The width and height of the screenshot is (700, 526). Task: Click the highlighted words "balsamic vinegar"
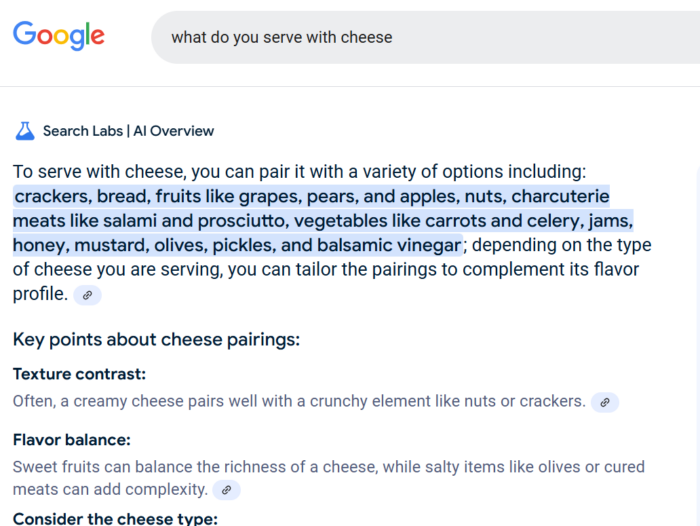(x=389, y=245)
